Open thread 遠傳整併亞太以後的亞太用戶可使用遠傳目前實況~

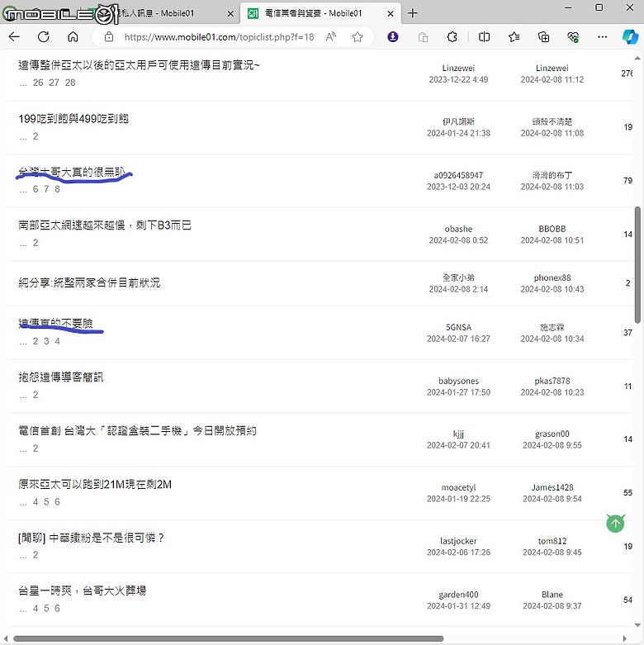point(139,65)
